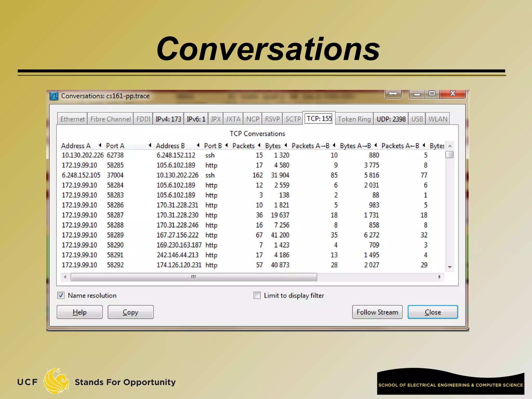This screenshot has height=399, width=532.
Task: Open the JXTA tab
Action: 233,119
